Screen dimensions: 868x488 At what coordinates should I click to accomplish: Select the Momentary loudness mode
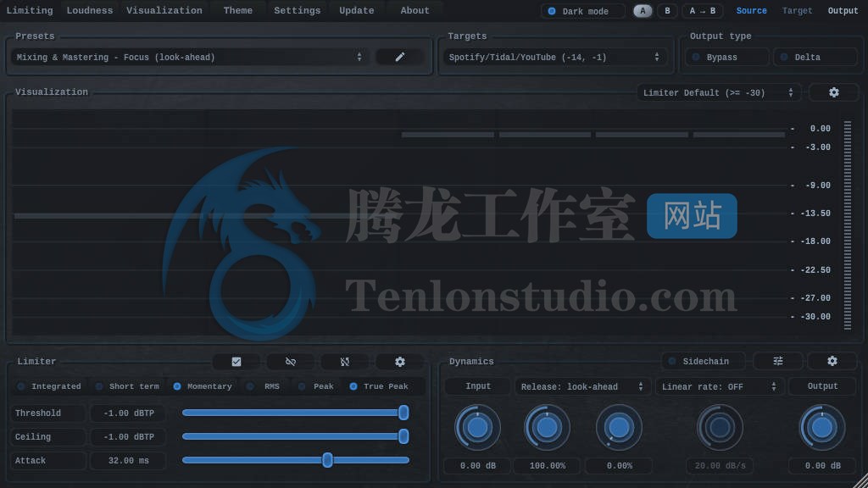tap(203, 386)
